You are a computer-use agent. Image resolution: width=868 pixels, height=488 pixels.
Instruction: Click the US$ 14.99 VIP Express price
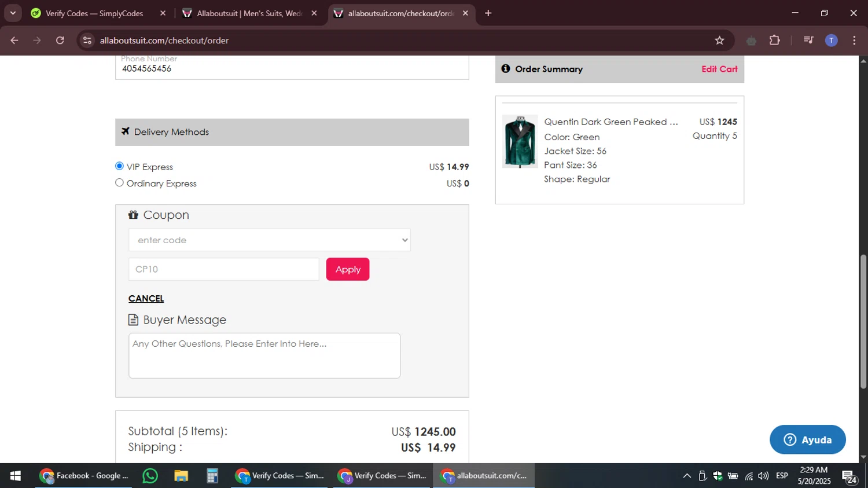point(448,167)
